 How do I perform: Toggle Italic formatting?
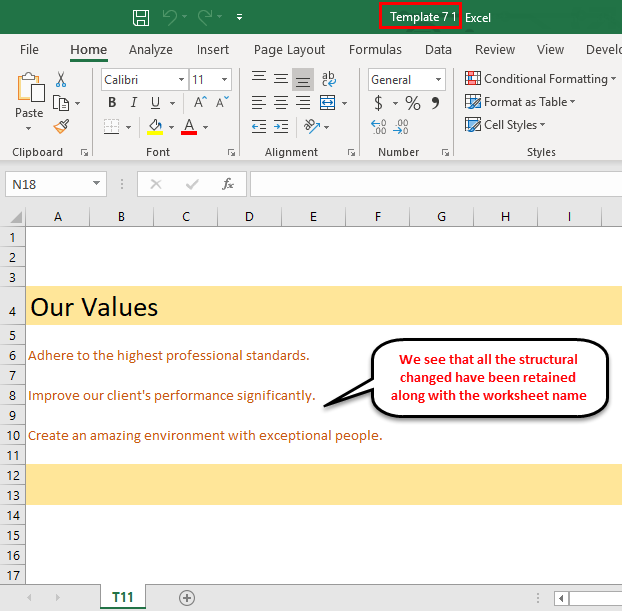pyautogui.click(x=134, y=102)
